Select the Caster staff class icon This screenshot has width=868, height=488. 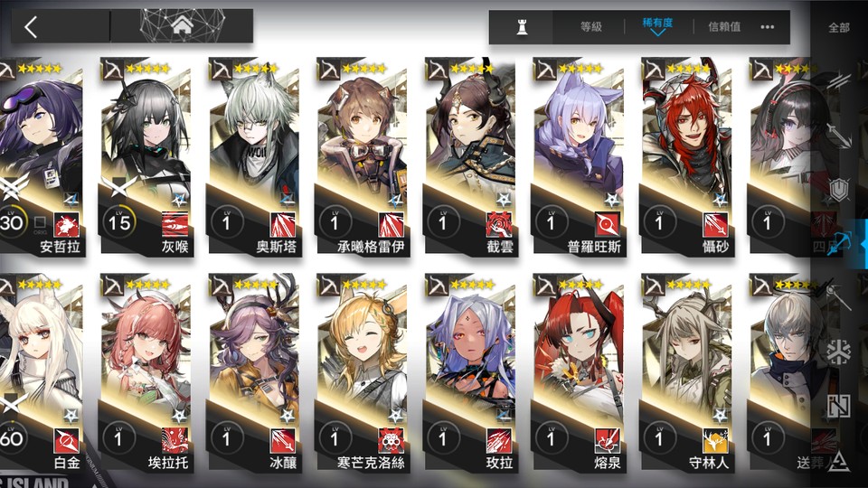click(x=839, y=297)
